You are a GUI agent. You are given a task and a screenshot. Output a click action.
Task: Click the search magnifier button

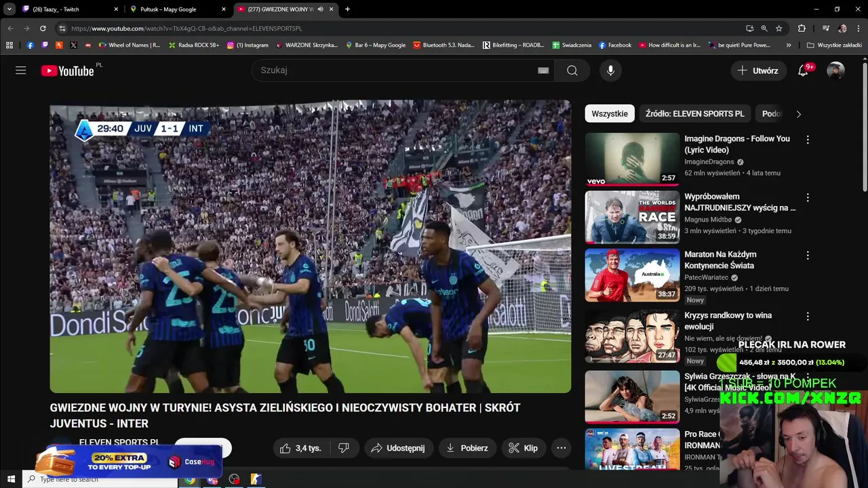pyautogui.click(x=572, y=70)
